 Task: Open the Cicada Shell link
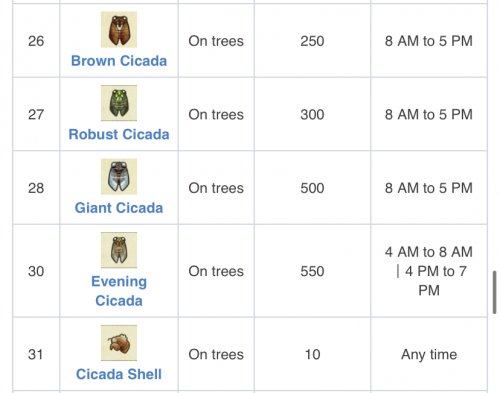119,374
